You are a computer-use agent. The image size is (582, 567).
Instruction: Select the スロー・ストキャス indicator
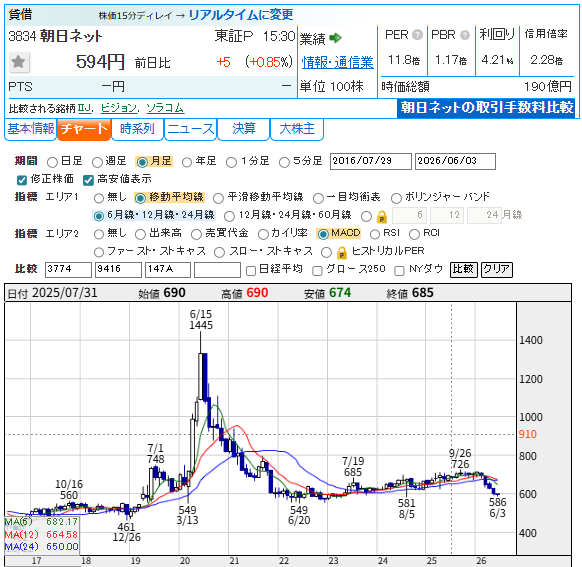pos(219,252)
